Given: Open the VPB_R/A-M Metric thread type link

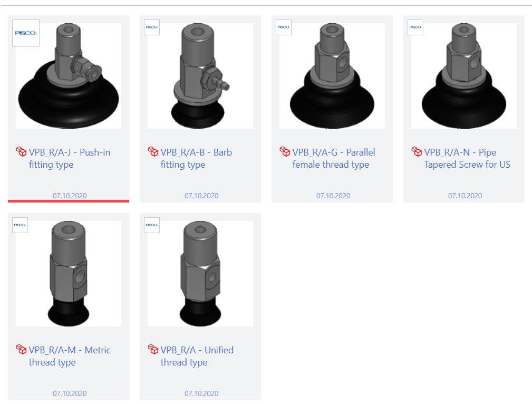Looking at the screenshot, I should pyautogui.click(x=70, y=356).
